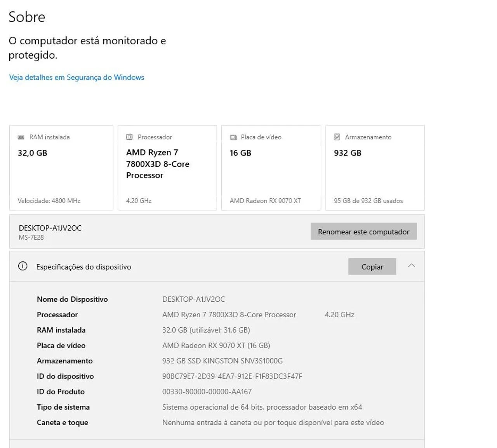Click the Sobre page heading
Image resolution: width=497 pixels, height=448 pixels.
[27, 17]
